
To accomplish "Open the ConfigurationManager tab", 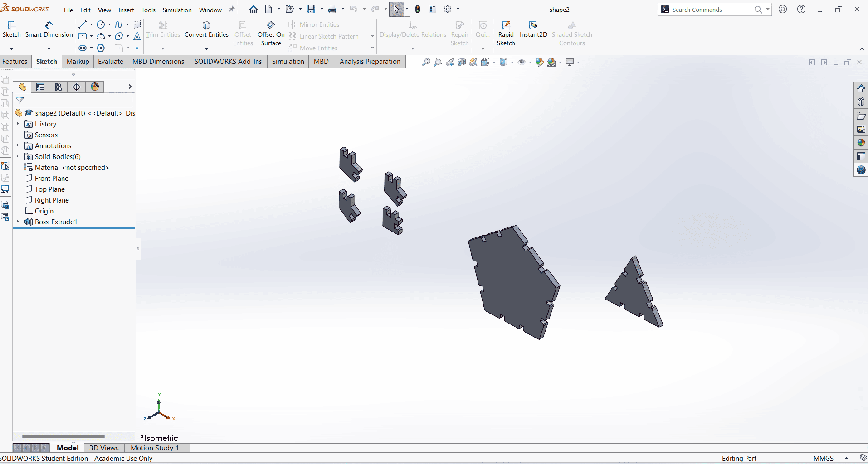I will click(x=59, y=87).
